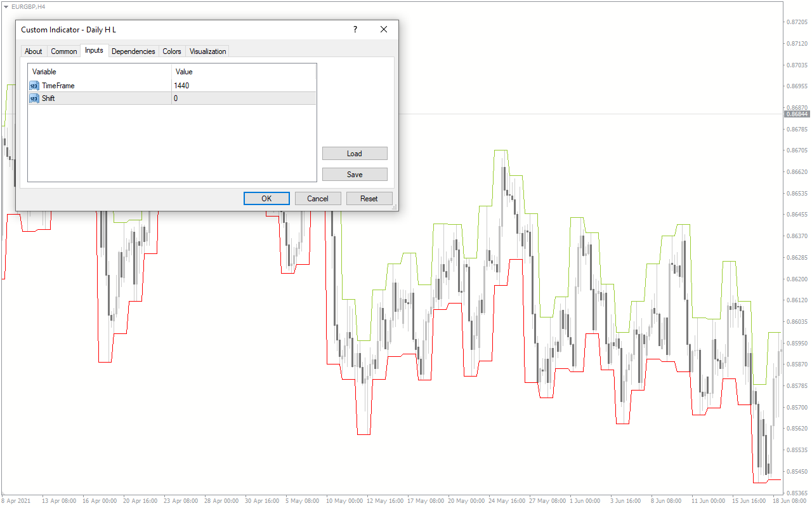Select the Inputs tab

pos(94,51)
